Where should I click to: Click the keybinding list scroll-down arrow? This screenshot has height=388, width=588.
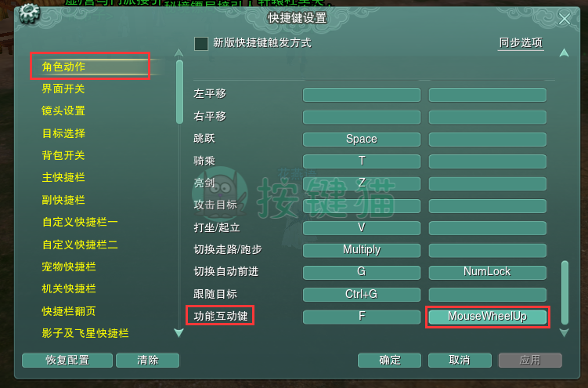(x=564, y=332)
